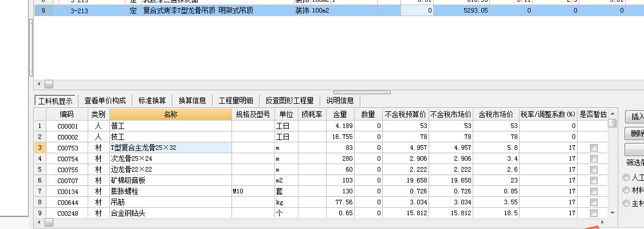Open the 查看单价构成 tab
The width and height of the screenshot is (644, 229).
pyautogui.click(x=105, y=100)
